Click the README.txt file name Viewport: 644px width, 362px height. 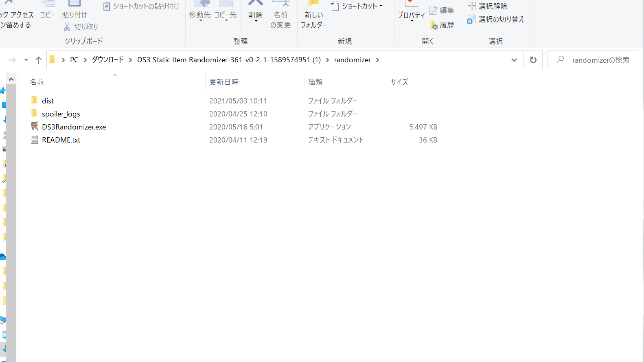61,140
